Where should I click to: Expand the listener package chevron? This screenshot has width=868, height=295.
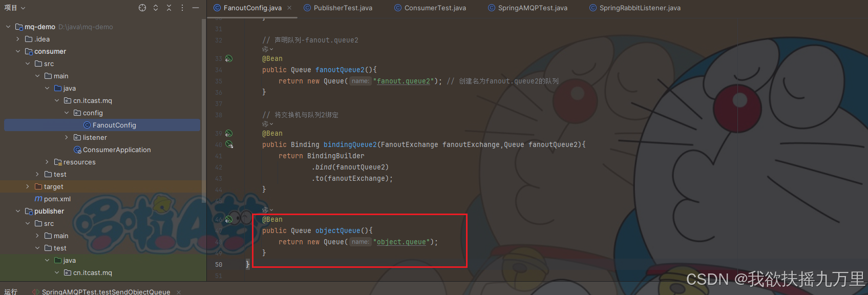click(67, 137)
